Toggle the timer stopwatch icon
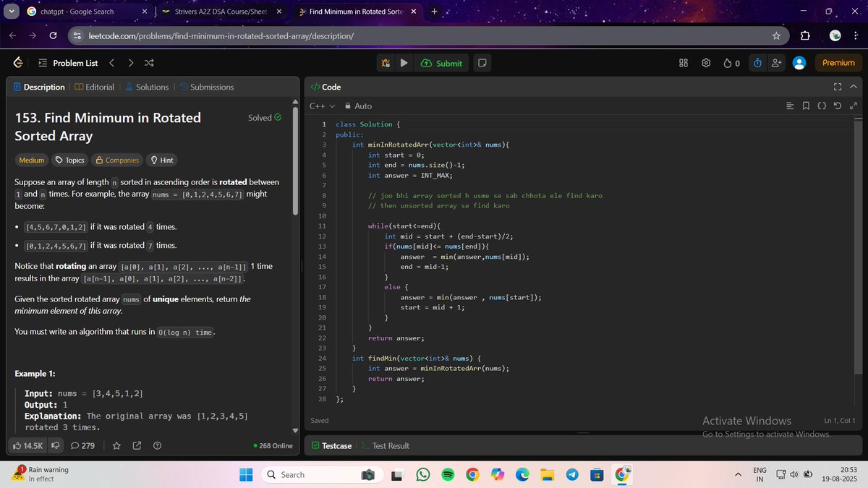The width and height of the screenshot is (868, 488). click(x=757, y=63)
